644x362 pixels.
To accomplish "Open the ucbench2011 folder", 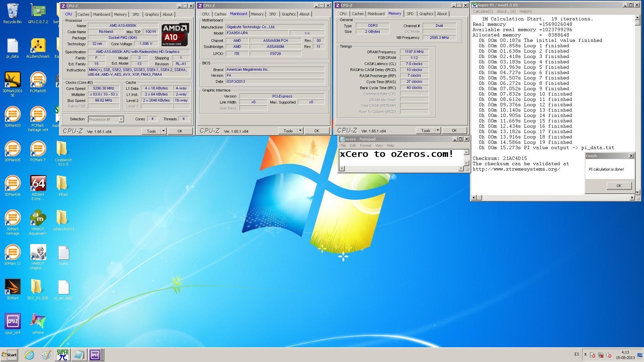I will point(63,220).
